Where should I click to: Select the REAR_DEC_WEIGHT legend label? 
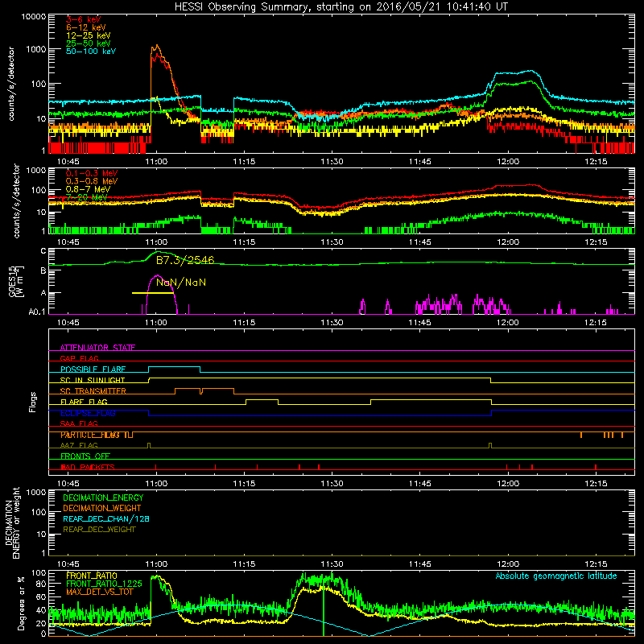pos(99,530)
